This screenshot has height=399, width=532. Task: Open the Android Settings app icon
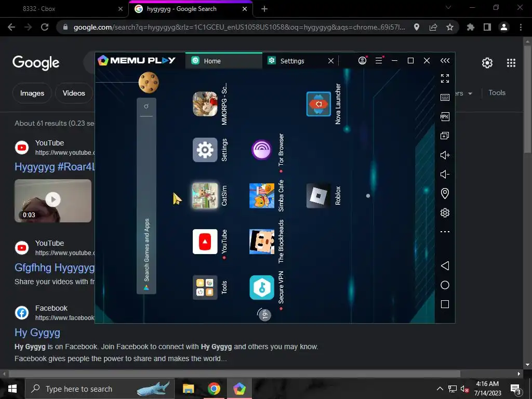[x=205, y=150]
